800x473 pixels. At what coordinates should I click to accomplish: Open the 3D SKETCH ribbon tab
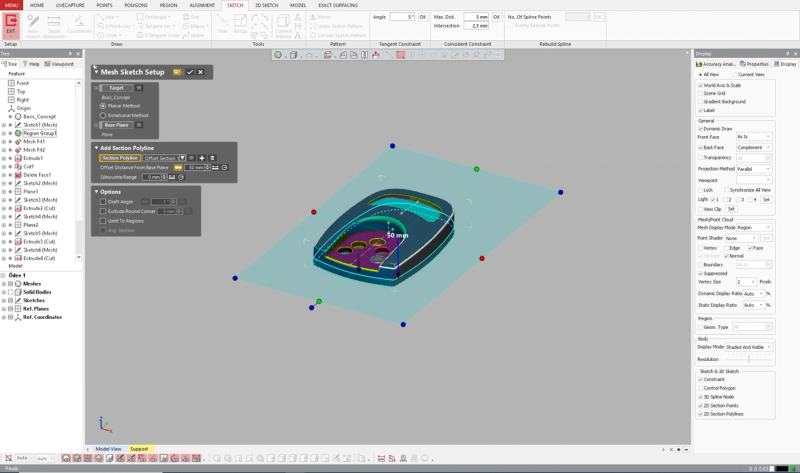click(x=266, y=5)
